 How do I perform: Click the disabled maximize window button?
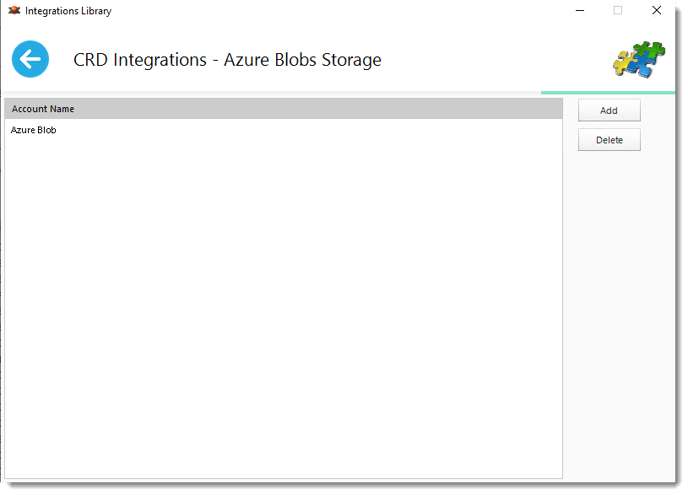(618, 11)
